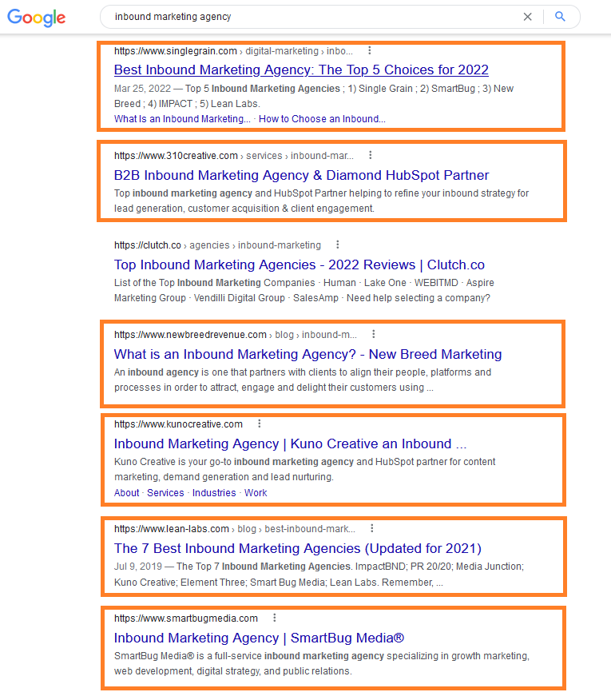Click the List of the Top Inbound Marketing Companies snippet
Viewport: 611px width, 700px height.
coord(304,290)
